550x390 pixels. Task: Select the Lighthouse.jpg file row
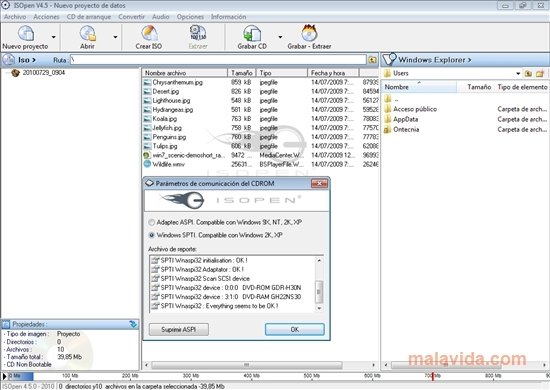point(260,101)
